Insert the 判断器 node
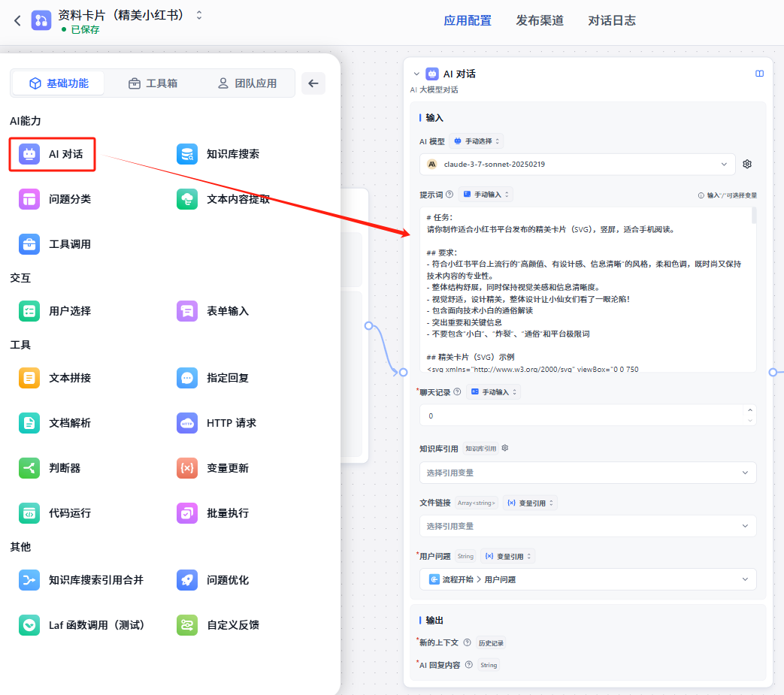 [50, 468]
